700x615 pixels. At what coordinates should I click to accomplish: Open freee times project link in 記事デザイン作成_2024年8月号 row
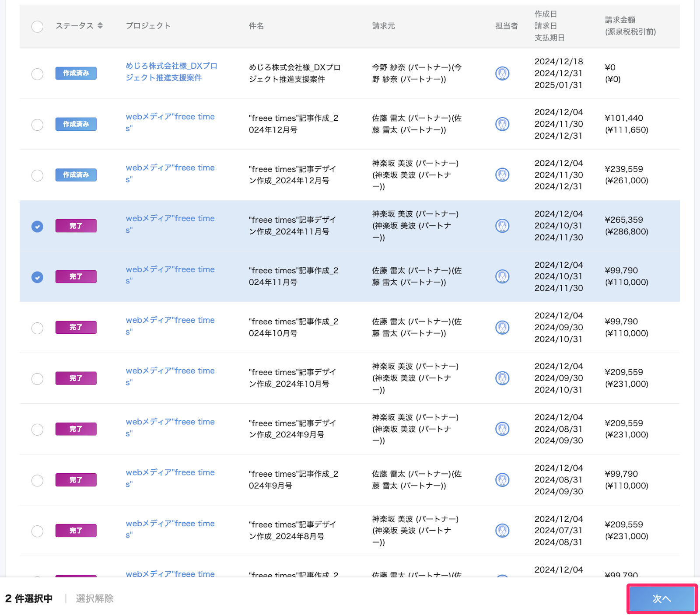pyautogui.click(x=170, y=529)
